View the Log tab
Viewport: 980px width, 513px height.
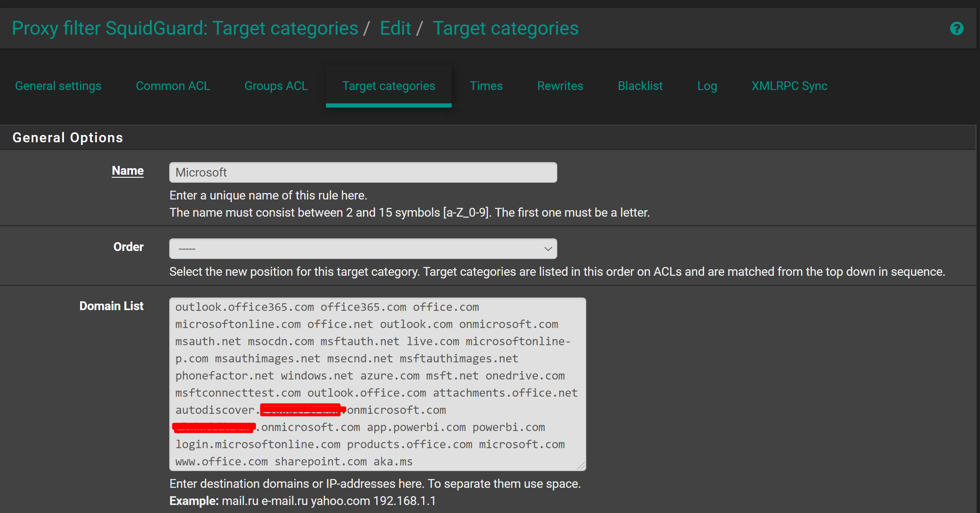click(x=707, y=86)
